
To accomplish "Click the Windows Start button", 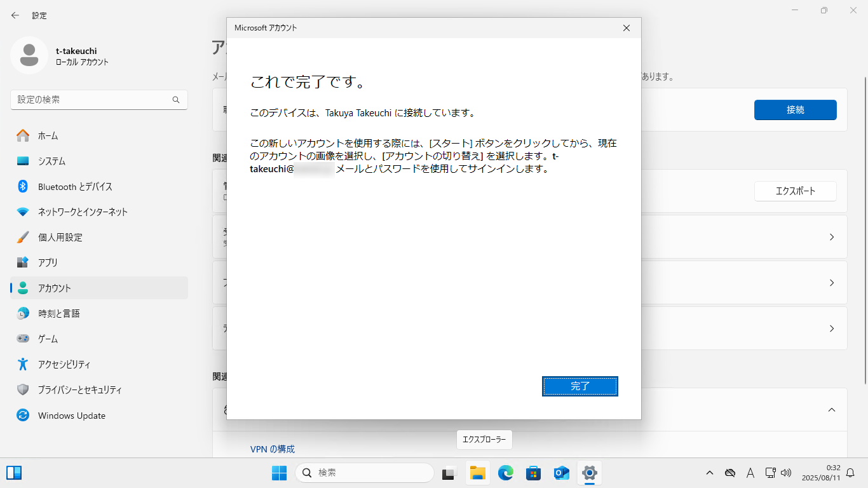I will pos(279,473).
